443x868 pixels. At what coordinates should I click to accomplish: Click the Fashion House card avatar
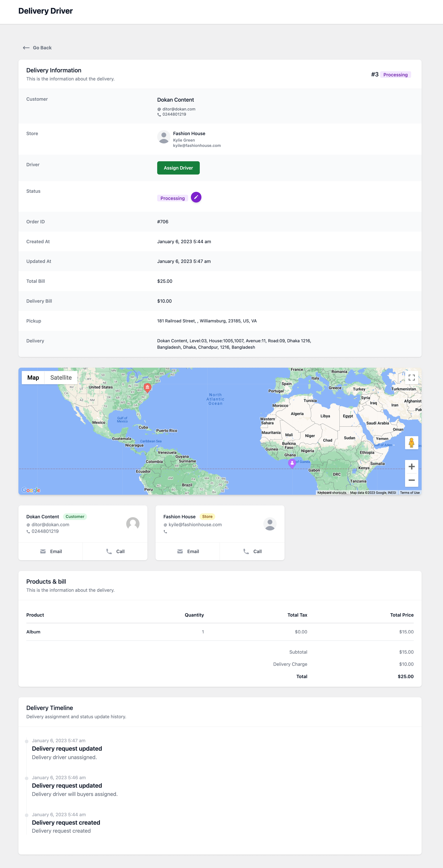(270, 524)
